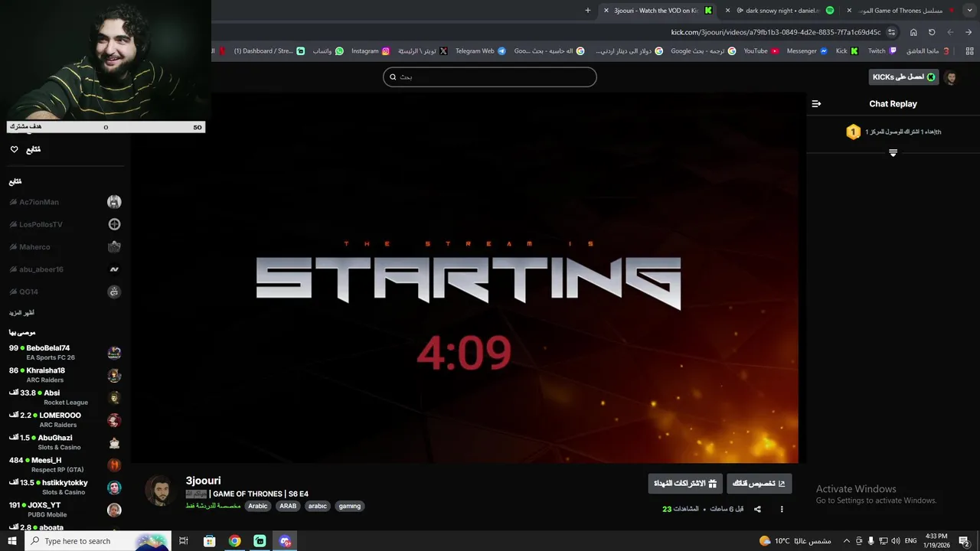Open the taskbar volume icon
Viewport: 980px width, 551px height.
(x=897, y=541)
